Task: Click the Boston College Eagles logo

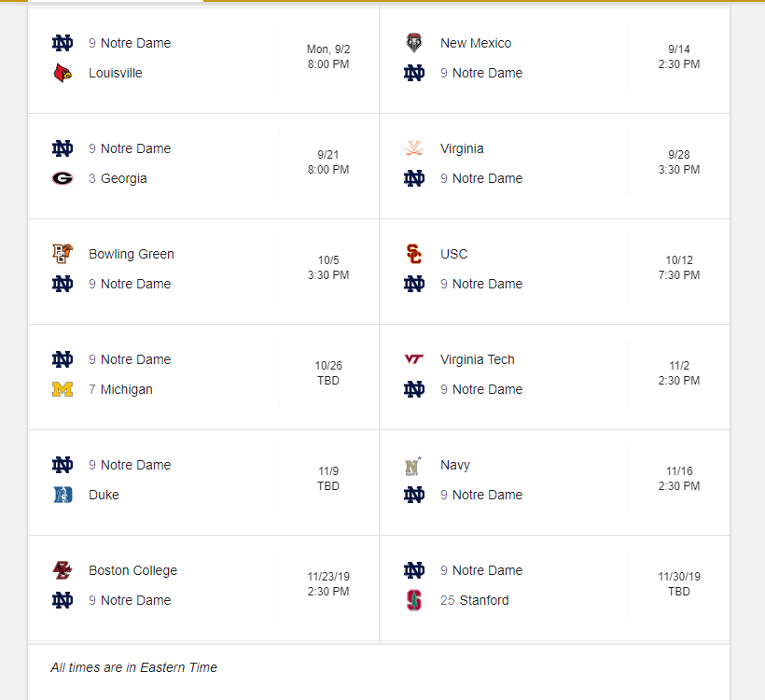Action: [x=63, y=570]
